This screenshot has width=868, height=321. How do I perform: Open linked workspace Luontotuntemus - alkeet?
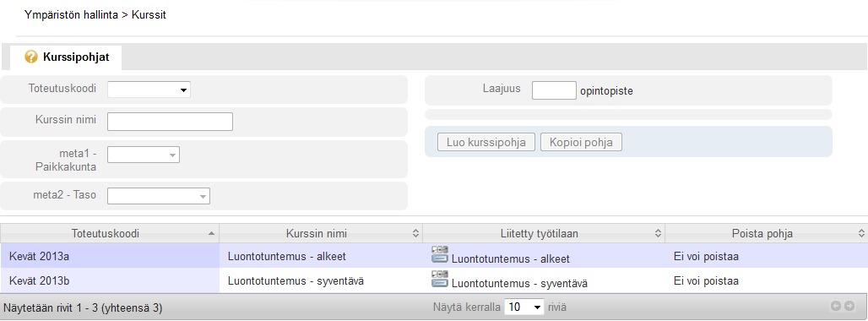coord(511,259)
